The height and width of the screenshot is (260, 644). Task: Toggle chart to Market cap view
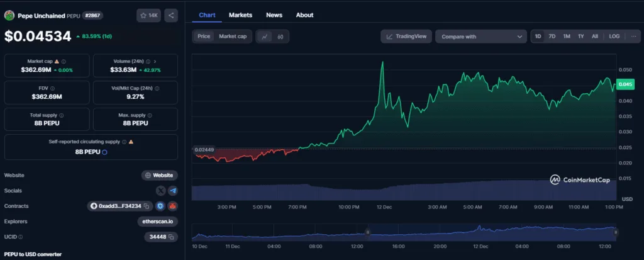(x=233, y=37)
